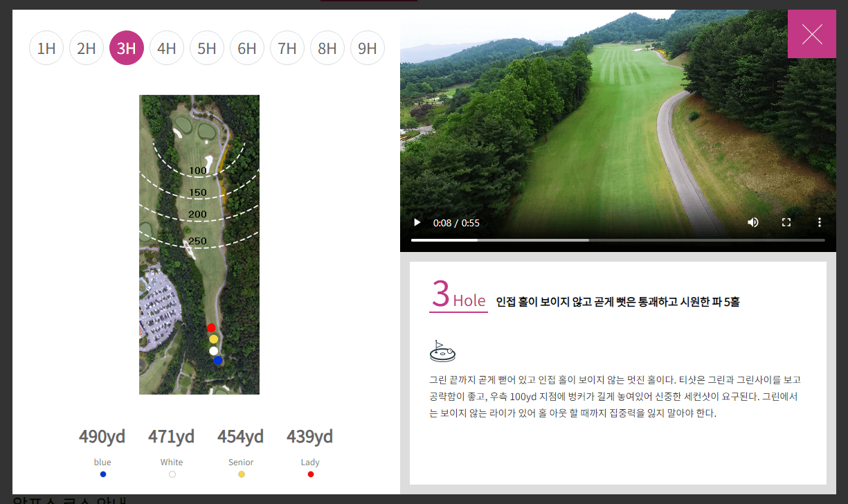This screenshot has width=848, height=504.
Task: Open hole 5H details
Action: coord(207,48)
